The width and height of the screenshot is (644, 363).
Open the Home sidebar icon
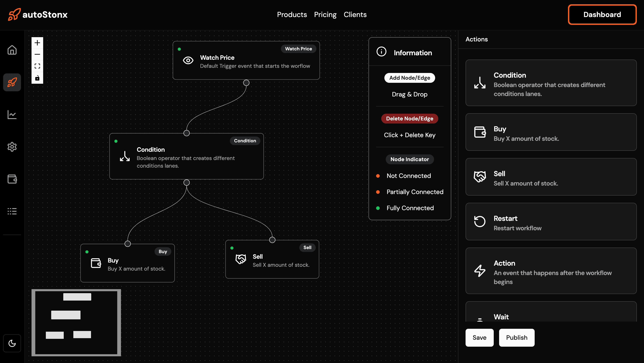(x=12, y=50)
